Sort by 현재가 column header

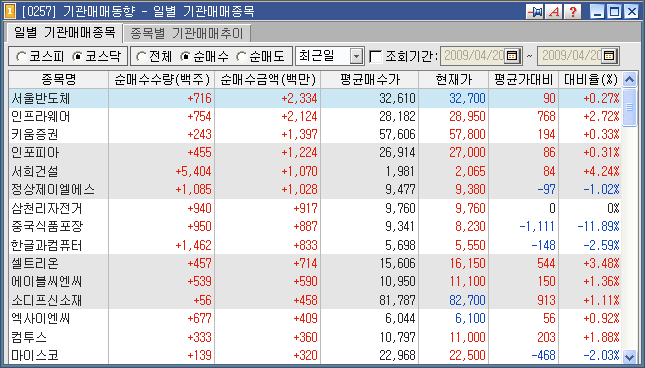coord(454,79)
